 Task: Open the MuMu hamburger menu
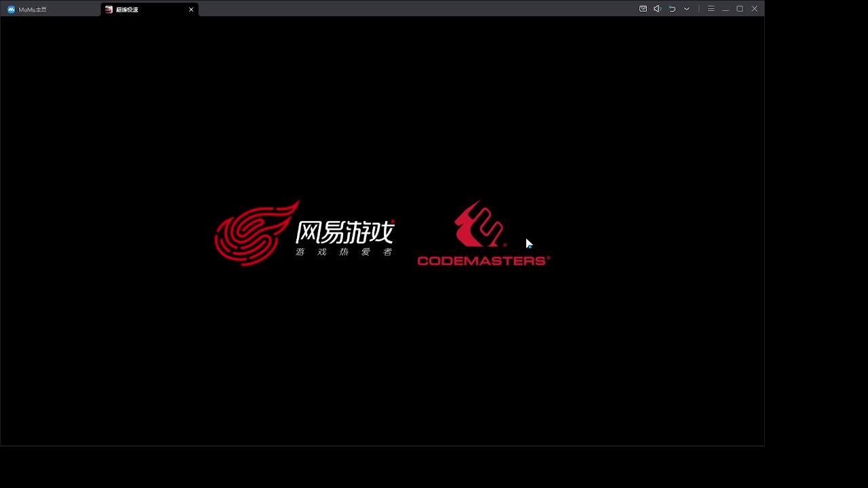711,9
